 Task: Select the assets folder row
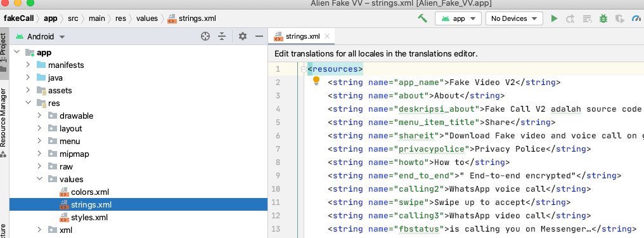(138, 90)
